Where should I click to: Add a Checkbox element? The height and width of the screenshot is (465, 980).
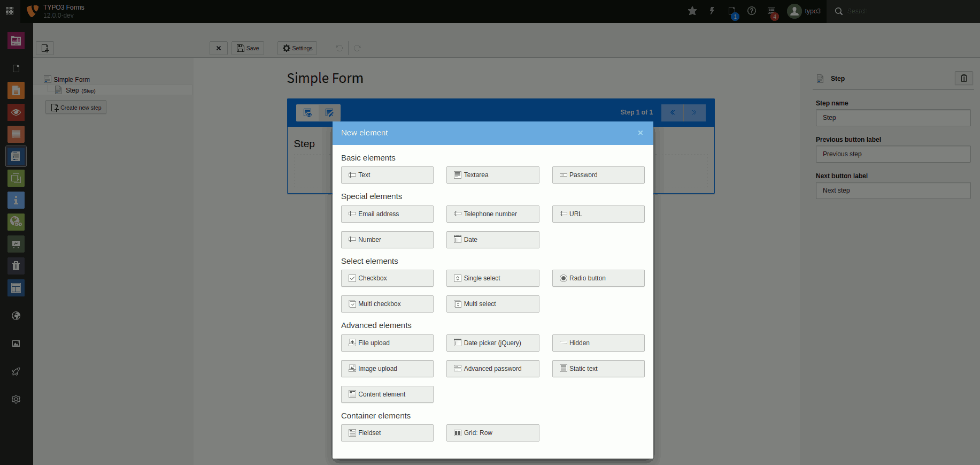(x=387, y=278)
